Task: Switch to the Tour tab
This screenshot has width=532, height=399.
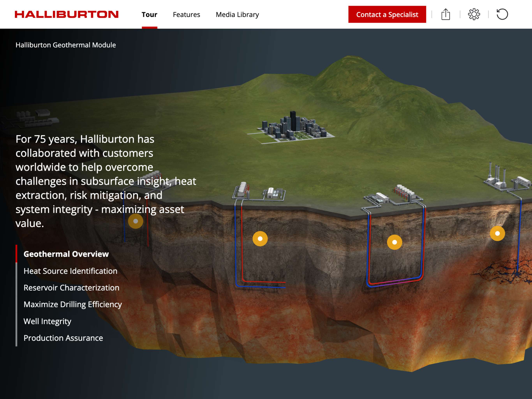Action: pos(149,15)
